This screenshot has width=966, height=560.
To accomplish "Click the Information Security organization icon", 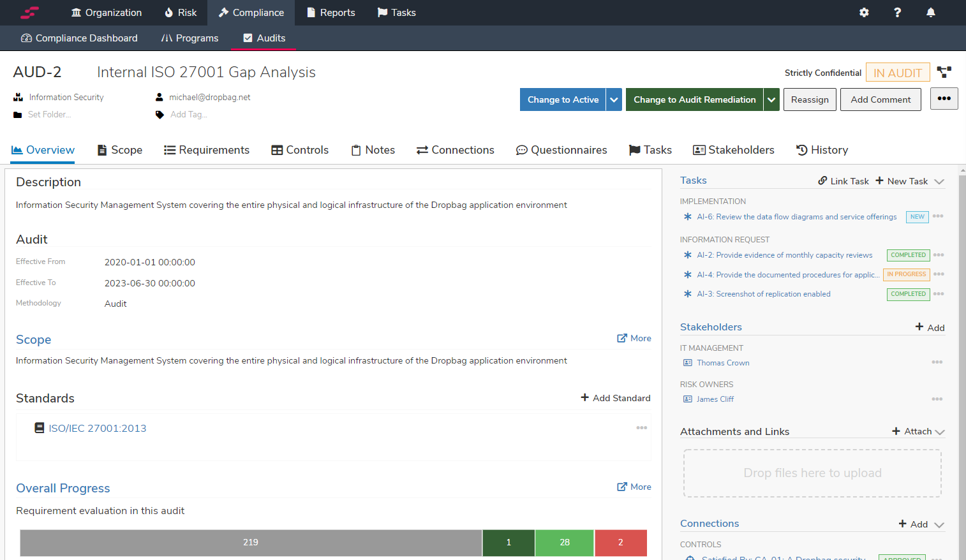I will click(18, 98).
